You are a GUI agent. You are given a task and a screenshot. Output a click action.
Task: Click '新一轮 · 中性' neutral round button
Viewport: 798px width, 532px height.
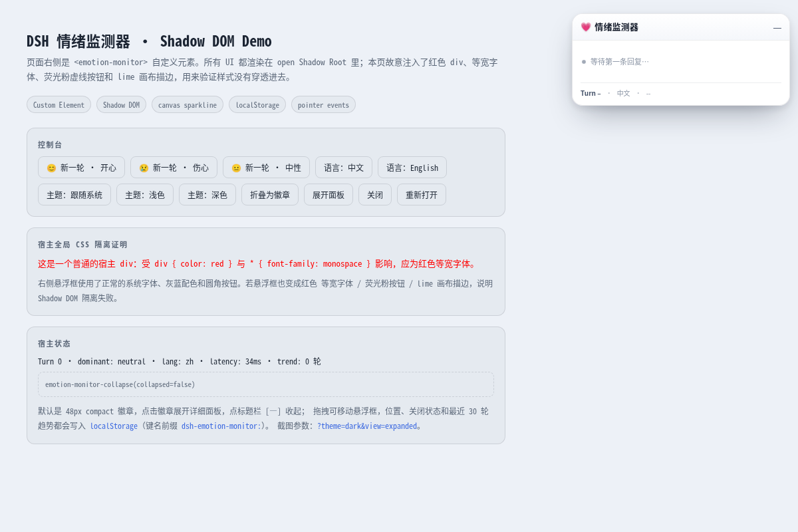click(266, 168)
